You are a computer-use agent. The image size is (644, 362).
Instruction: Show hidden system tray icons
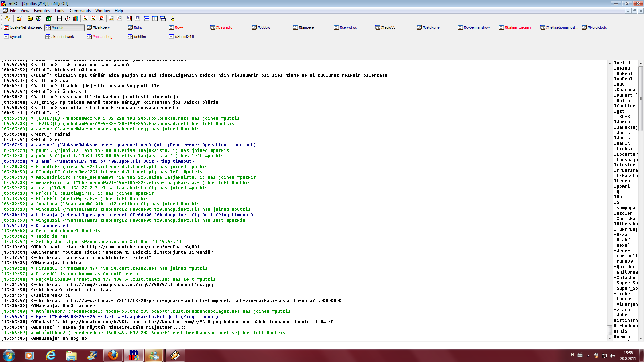(588, 355)
